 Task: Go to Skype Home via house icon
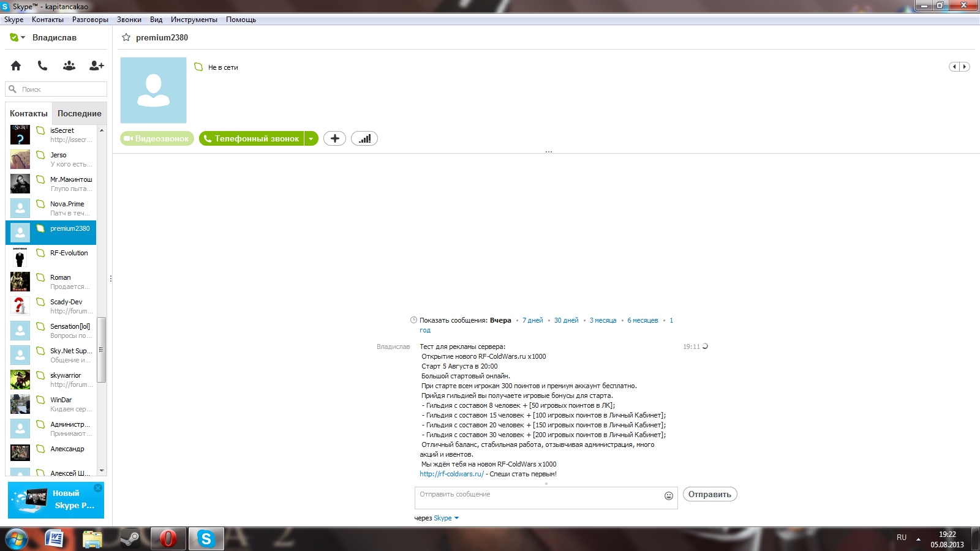click(x=16, y=66)
